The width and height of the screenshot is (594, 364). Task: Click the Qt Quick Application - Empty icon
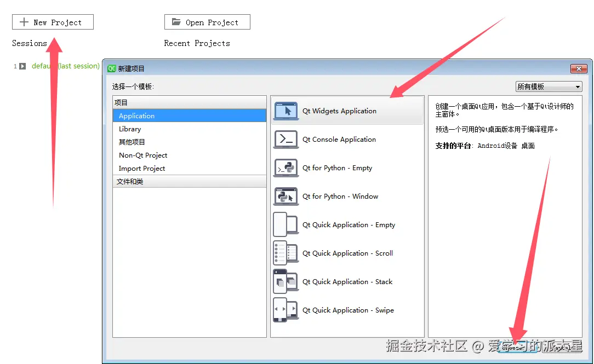tap(286, 224)
